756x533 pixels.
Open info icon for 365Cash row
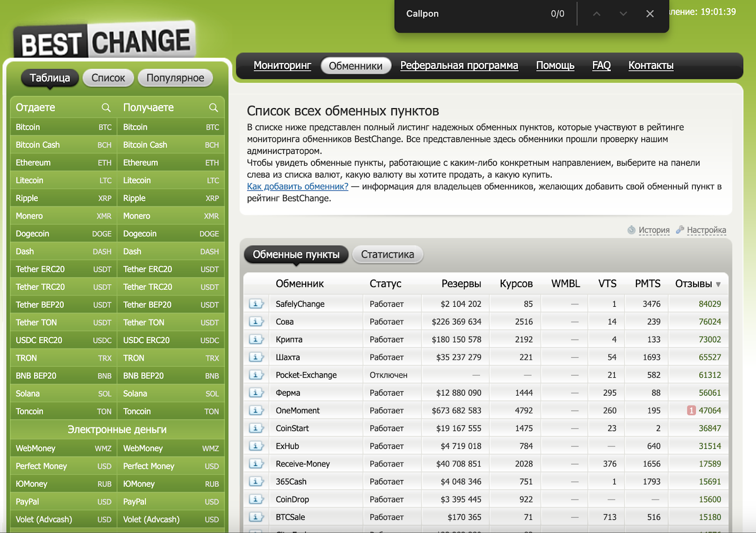point(256,482)
